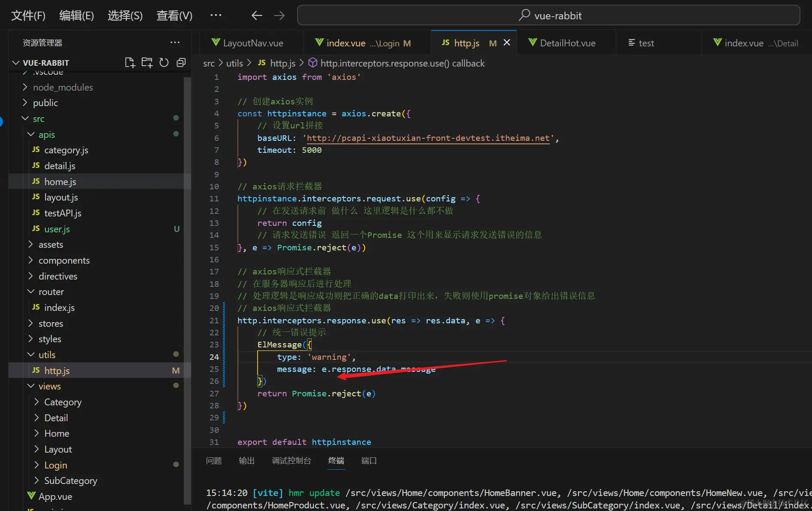Switch to DetailHot.vue editor tab

coord(566,43)
